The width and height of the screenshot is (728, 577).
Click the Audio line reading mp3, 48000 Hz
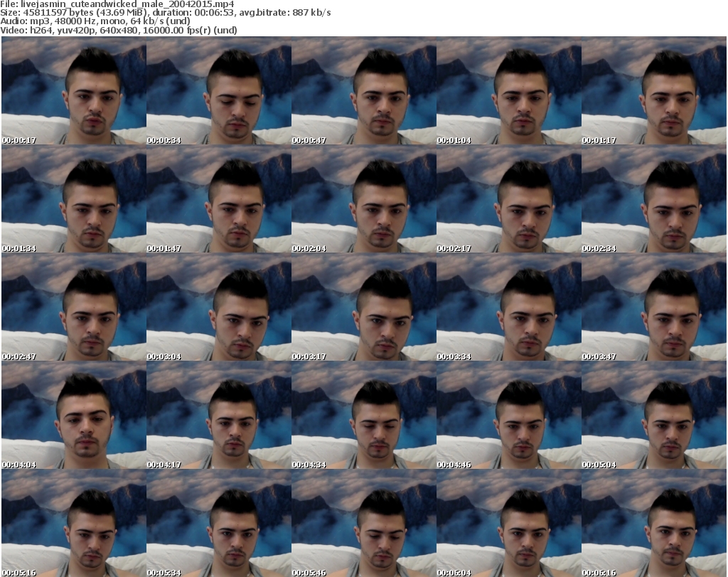pyautogui.click(x=95, y=21)
